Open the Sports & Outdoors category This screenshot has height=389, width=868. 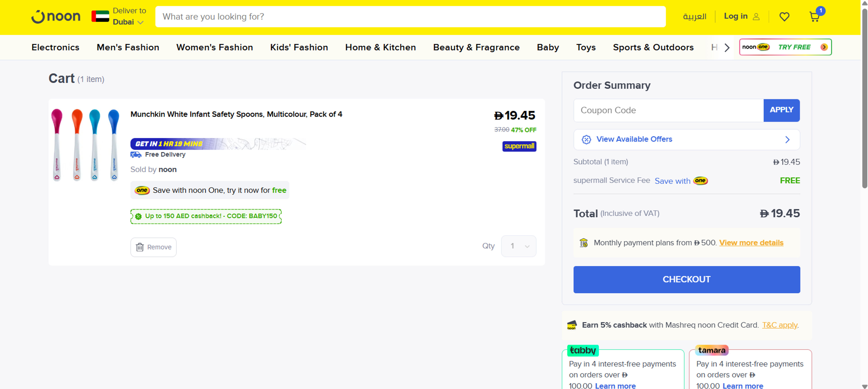point(653,47)
